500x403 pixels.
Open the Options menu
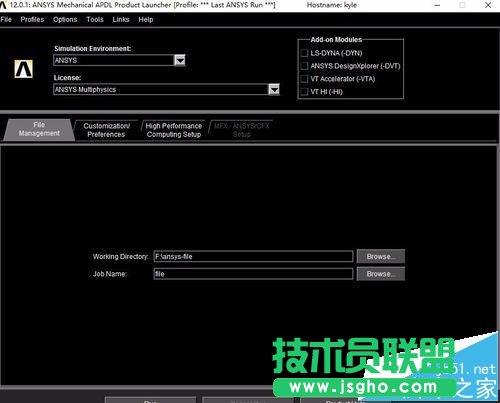(x=65, y=19)
